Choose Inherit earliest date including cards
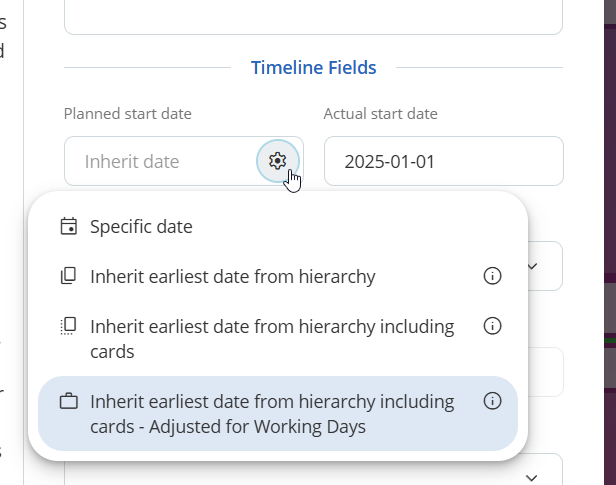616x485 pixels. [x=278, y=339]
